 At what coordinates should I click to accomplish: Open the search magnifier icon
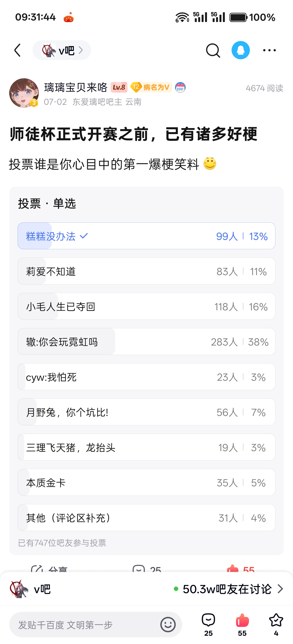[x=213, y=51]
